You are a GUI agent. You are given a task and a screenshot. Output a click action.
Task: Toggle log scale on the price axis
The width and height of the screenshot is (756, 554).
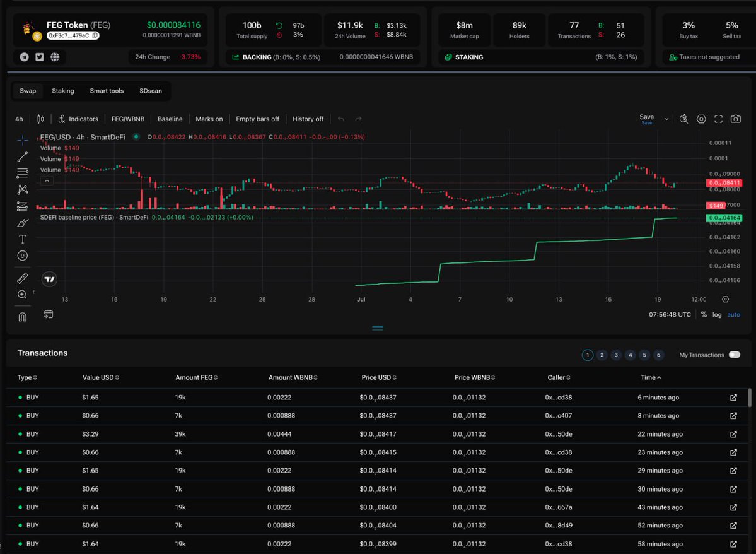point(717,315)
